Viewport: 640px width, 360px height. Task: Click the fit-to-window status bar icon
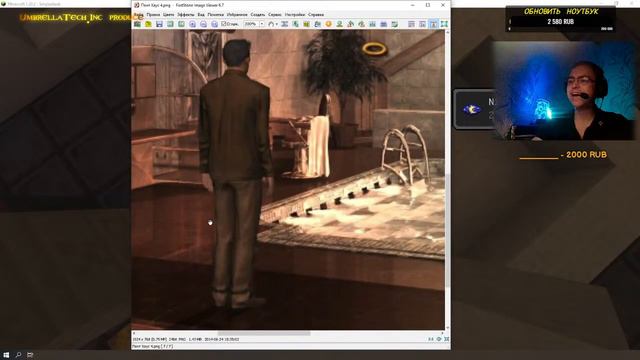pyautogui.click(x=447, y=339)
